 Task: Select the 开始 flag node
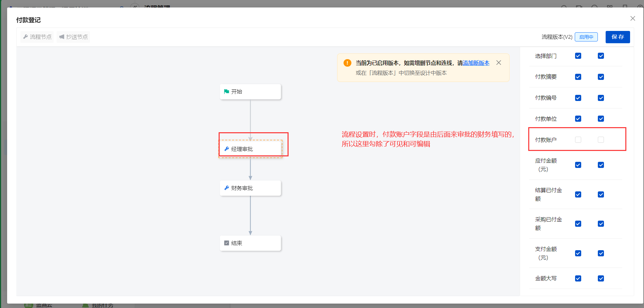[251, 92]
